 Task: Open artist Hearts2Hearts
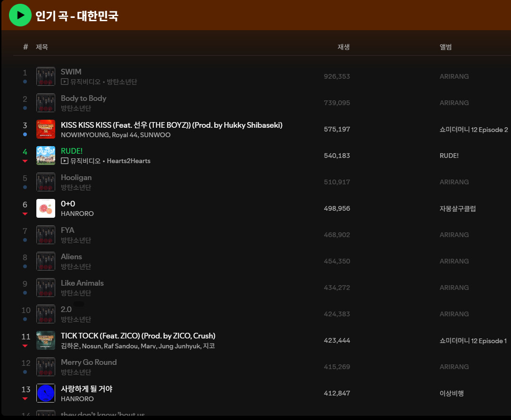click(129, 161)
